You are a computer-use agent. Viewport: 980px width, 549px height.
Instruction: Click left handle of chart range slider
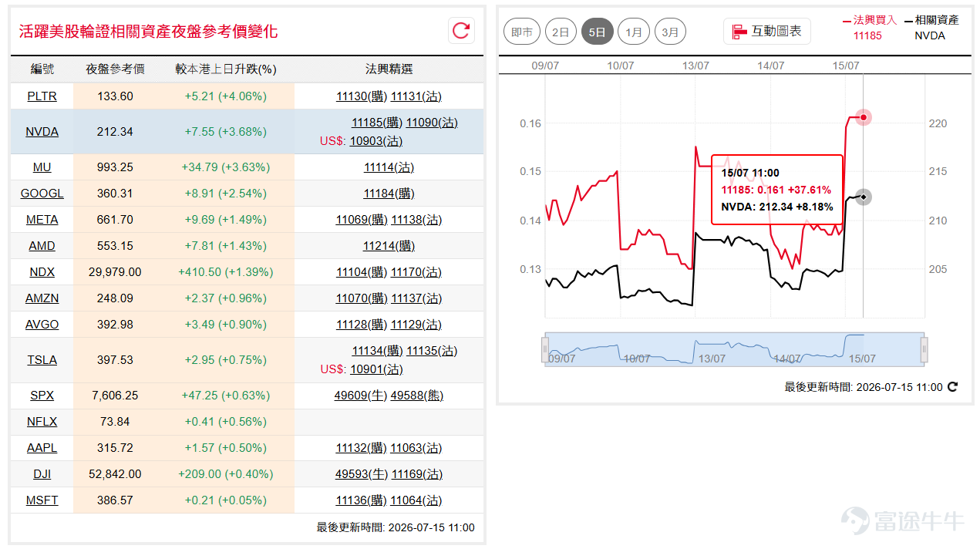(x=545, y=350)
